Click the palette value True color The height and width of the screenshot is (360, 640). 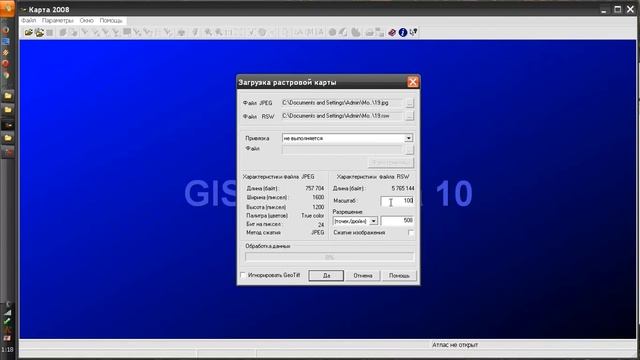tap(312, 216)
